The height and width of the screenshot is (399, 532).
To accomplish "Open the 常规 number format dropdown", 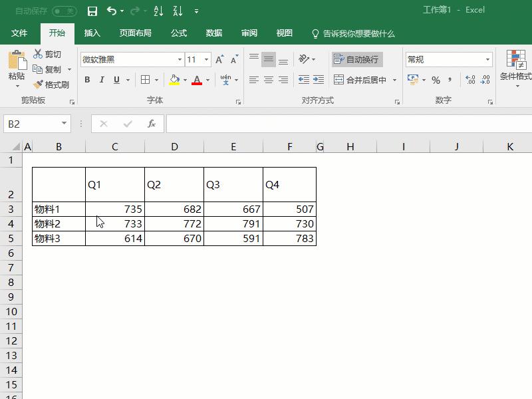I will [489, 59].
